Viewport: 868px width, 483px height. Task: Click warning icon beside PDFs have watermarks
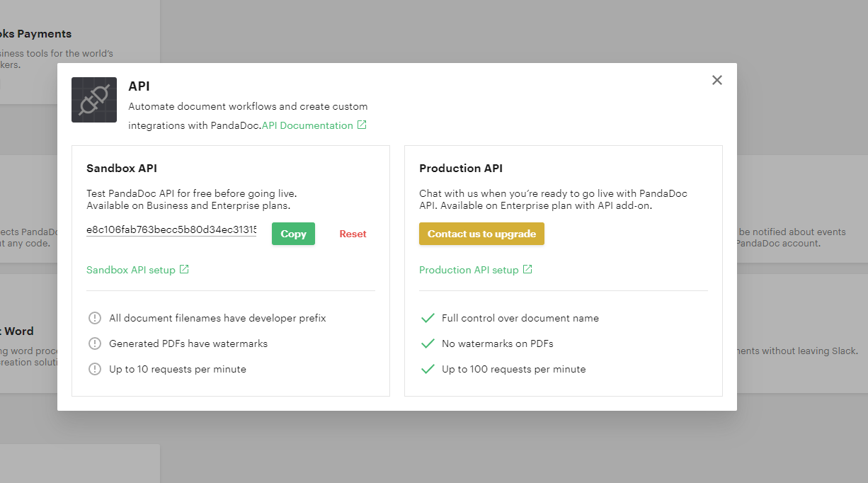click(95, 343)
